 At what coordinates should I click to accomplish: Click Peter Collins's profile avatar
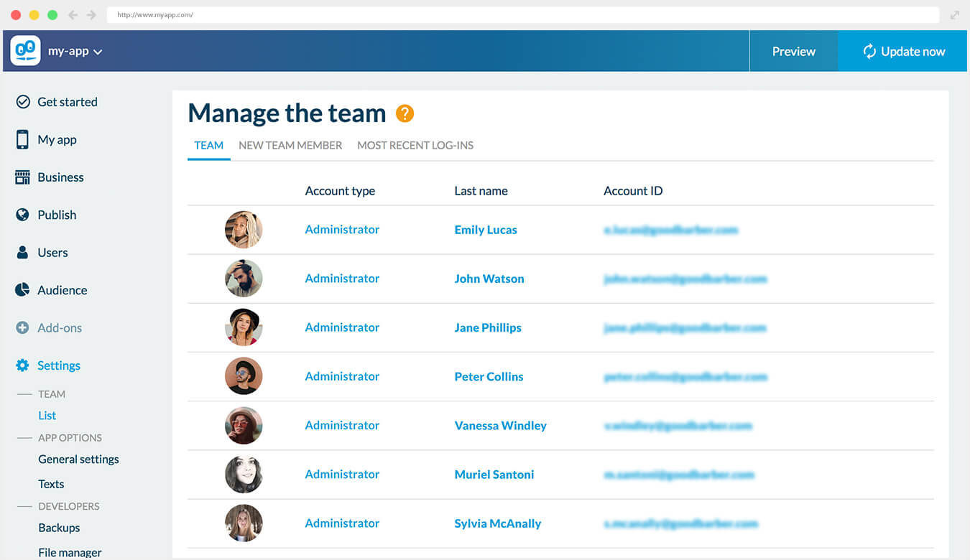(244, 376)
